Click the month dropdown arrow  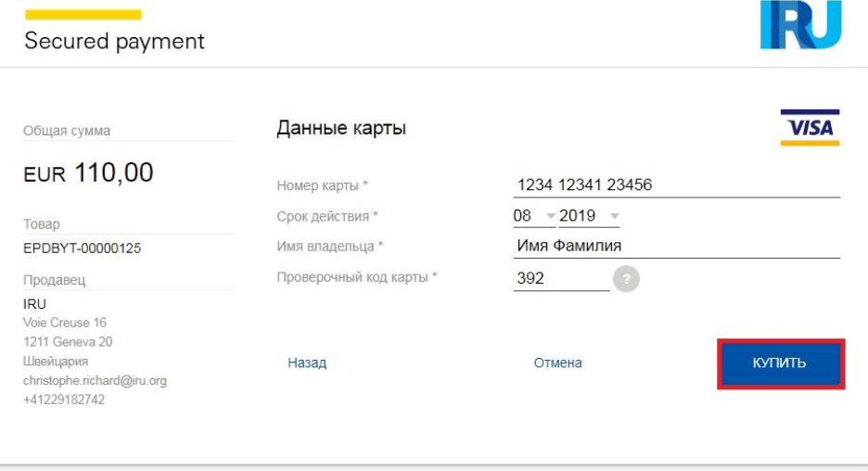click(x=550, y=216)
